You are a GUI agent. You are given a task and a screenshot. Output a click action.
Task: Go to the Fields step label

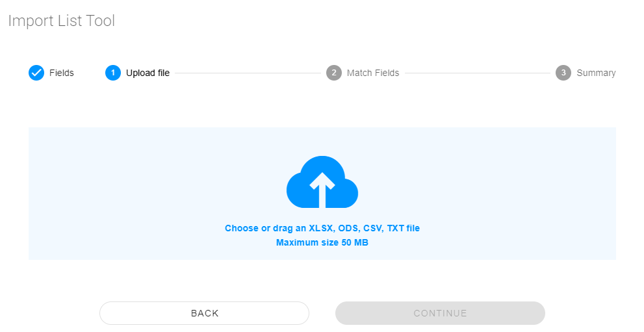tap(62, 73)
